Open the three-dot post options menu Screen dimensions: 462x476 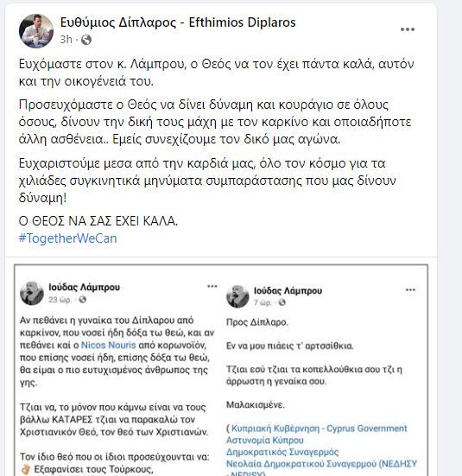407,29
